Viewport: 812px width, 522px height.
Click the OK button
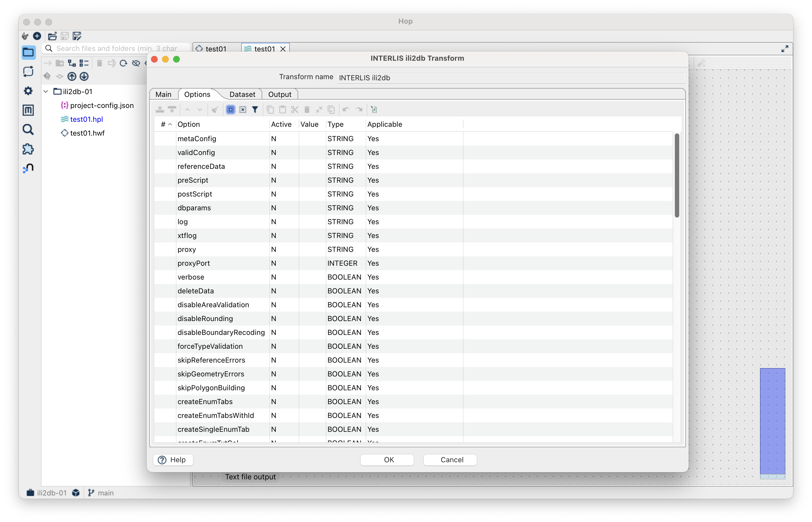tap(387, 460)
